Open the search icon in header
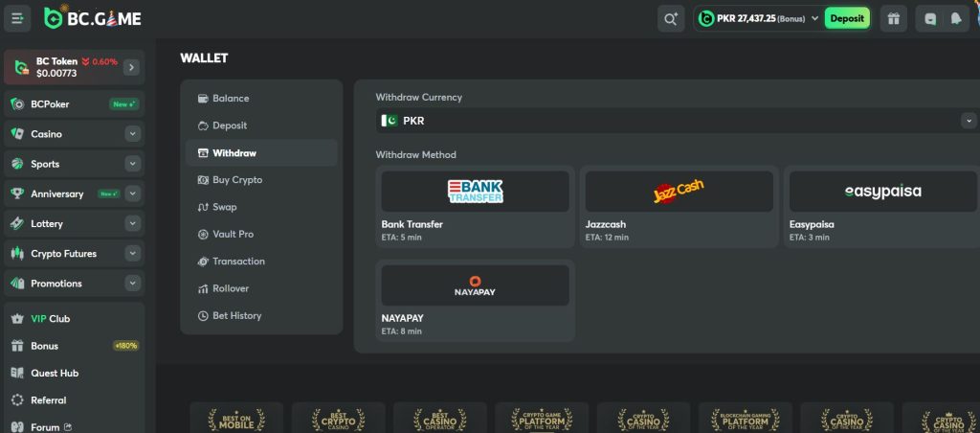Image resolution: width=980 pixels, height=433 pixels. [670, 18]
